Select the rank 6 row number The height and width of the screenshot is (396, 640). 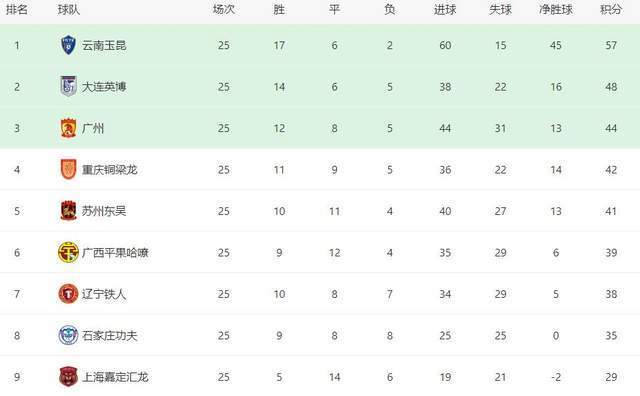click(17, 253)
